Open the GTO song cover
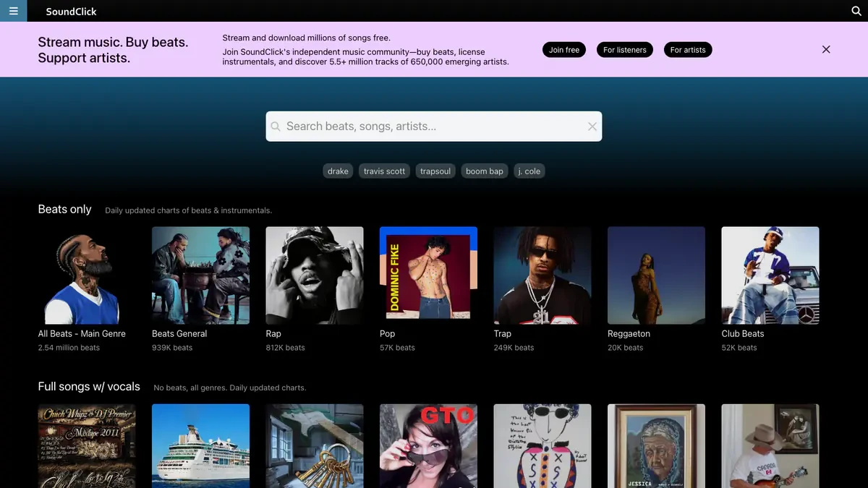 pyautogui.click(x=428, y=446)
